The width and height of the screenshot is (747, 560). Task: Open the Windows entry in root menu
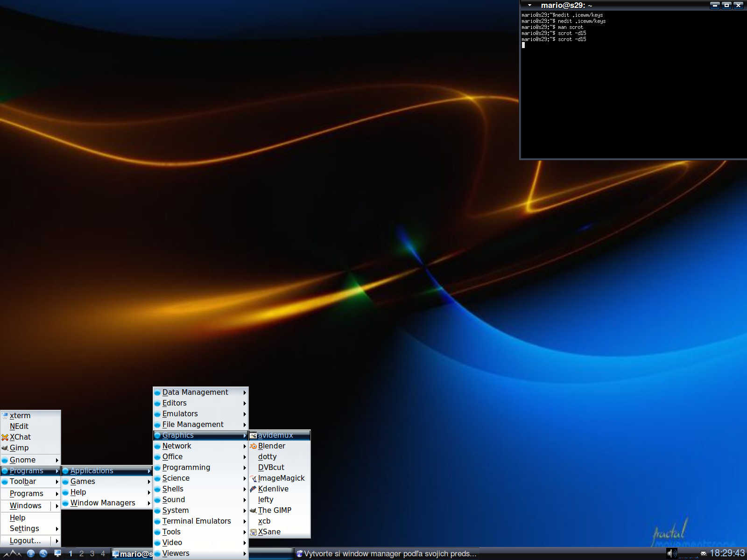(31, 505)
